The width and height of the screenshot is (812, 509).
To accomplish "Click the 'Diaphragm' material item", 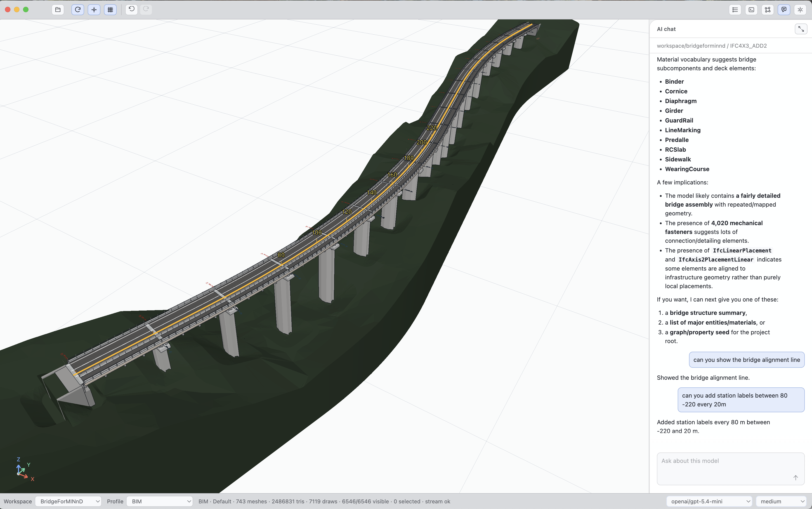I will pyautogui.click(x=681, y=101).
